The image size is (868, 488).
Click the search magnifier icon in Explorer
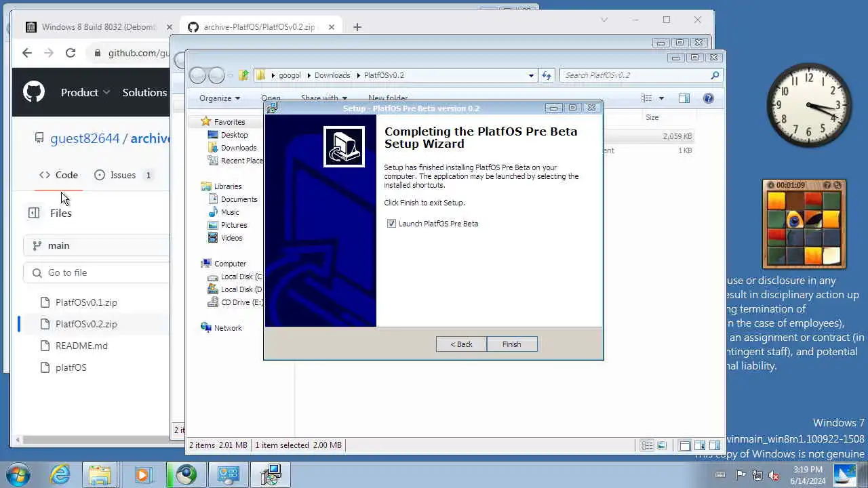[715, 75]
